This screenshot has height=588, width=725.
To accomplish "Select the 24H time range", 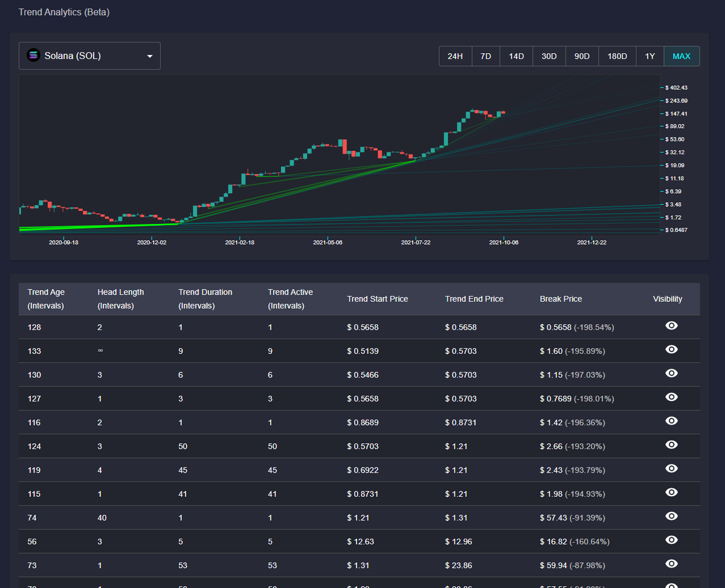I will [x=455, y=56].
